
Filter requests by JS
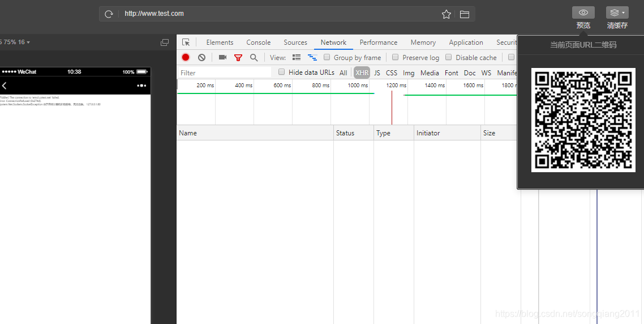pyautogui.click(x=377, y=73)
